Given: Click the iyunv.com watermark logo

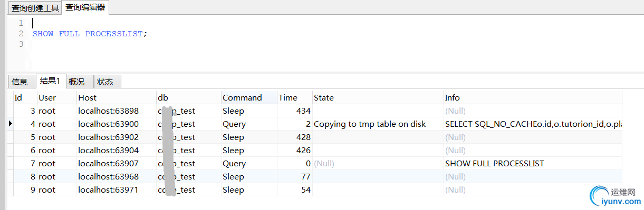Looking at the screenshot, I should (614, 196).
